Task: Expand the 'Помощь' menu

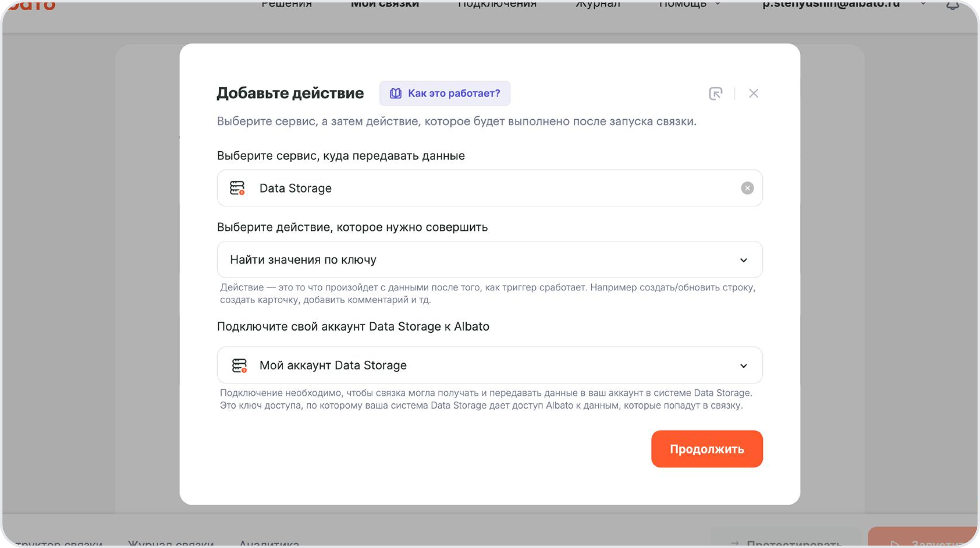Action: pyautogui.click(x=689, y=4)
